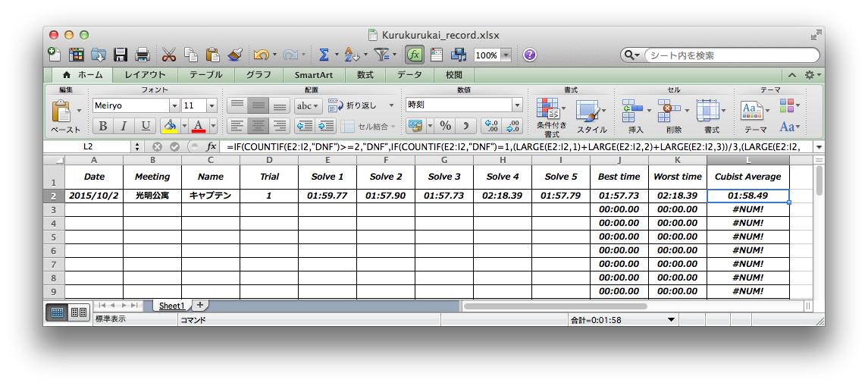The width and height of the screenshot is (868, 386).
Task: Click the 折り返し wrap text button
Action: coord(353,105)
